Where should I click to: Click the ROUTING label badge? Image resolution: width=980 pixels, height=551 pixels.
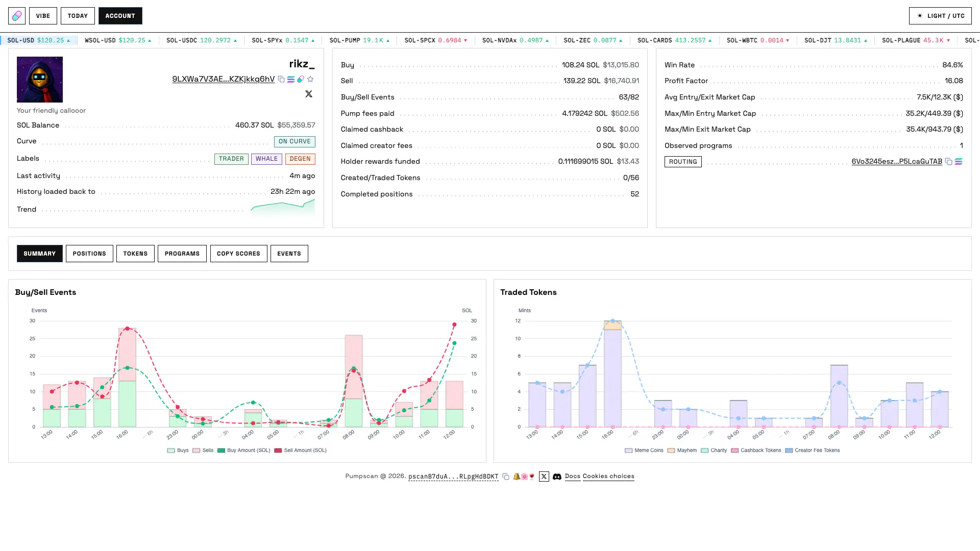683,162
